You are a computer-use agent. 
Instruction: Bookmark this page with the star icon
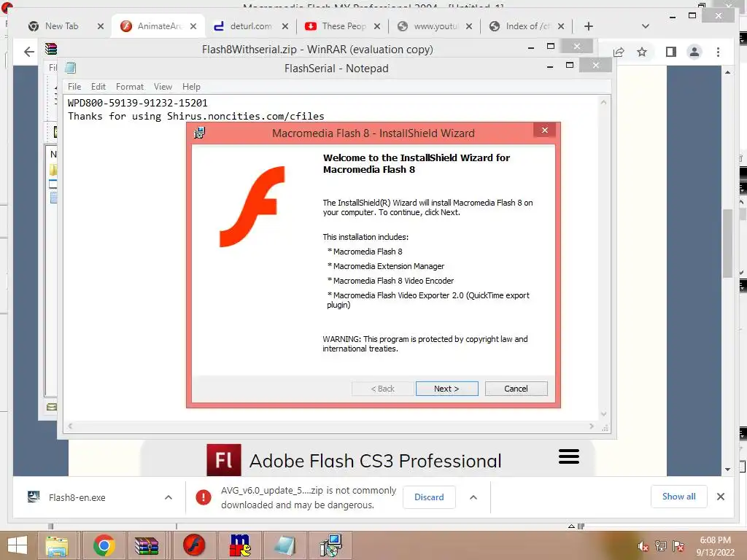pyautogui.click(x=642, y=52)
